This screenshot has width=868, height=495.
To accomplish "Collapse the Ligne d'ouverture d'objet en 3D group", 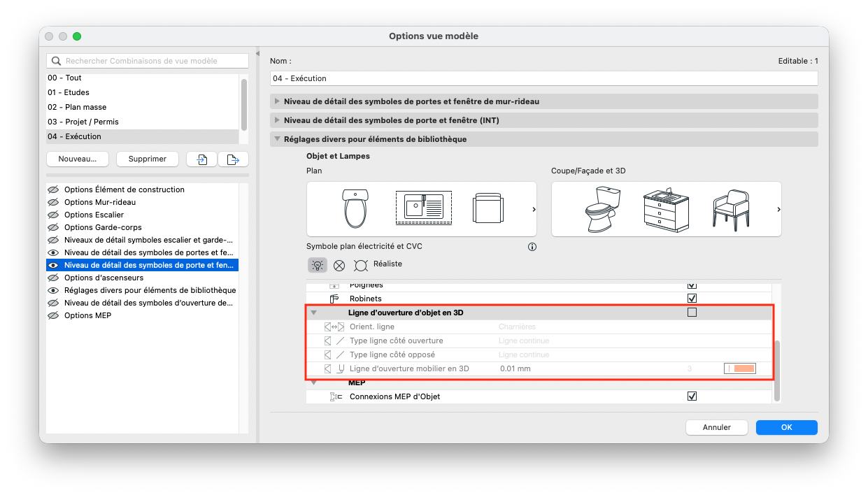I will (314, 313).
